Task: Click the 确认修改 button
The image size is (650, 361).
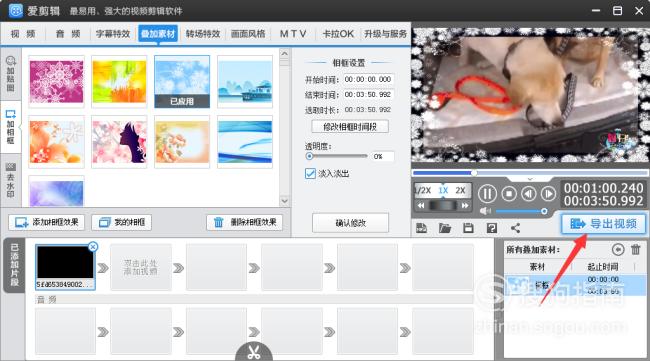Action: point(350,223)
